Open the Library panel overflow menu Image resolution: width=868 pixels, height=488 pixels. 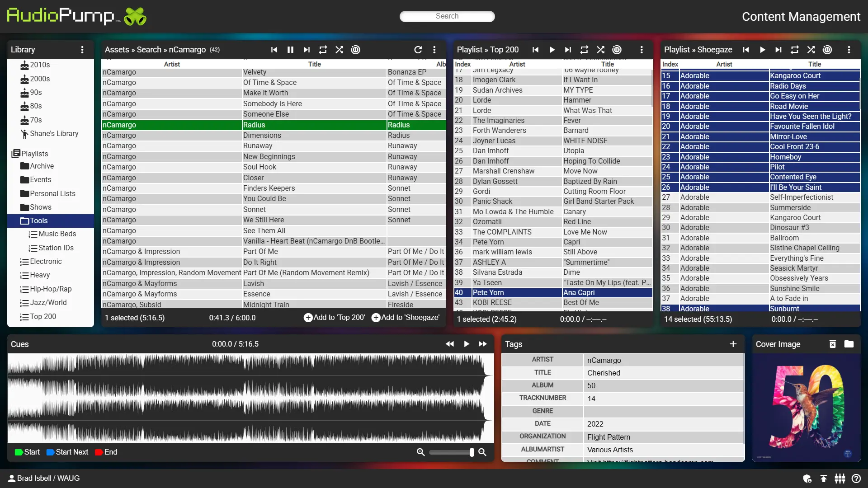[82, 50]
